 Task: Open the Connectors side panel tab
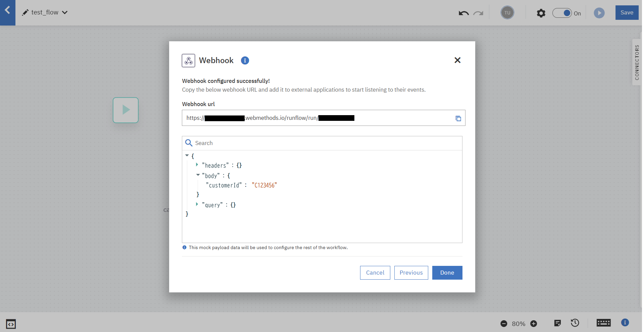click(x=637, y=62)
